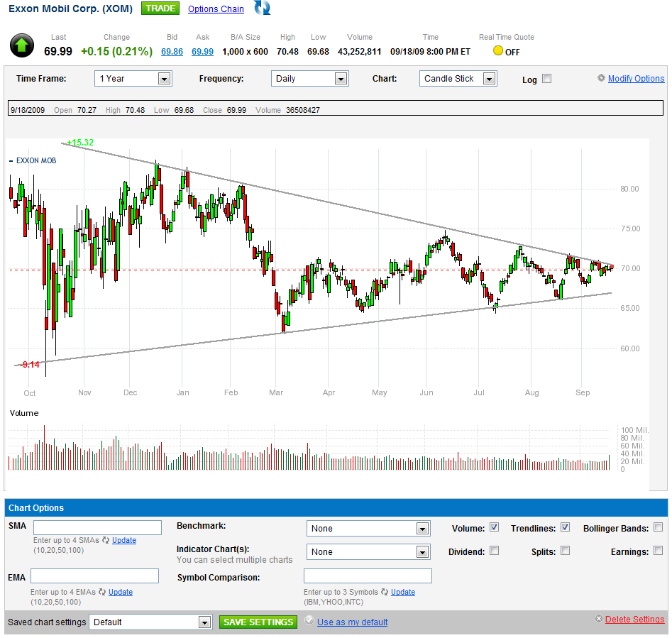Click refresh icon beside Symbol Comparison Update

click(x=385, y=592)
